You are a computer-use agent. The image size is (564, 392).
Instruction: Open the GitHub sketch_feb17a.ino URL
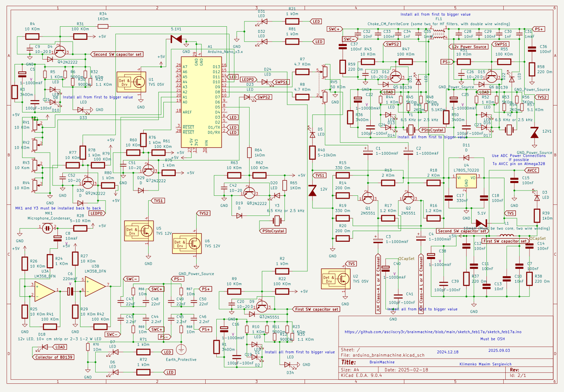(433, 332)
